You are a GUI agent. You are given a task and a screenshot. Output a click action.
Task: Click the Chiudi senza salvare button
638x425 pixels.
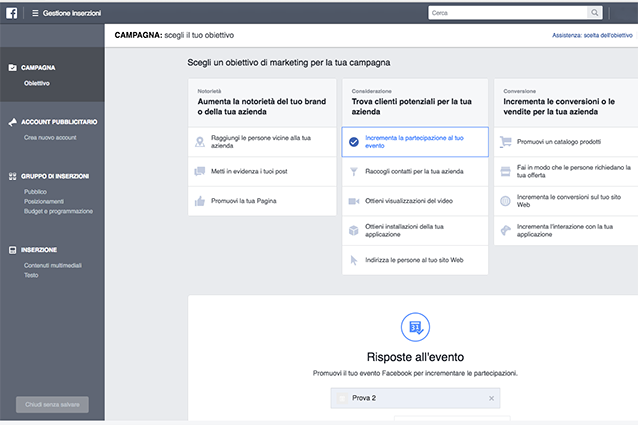point(52,405)
